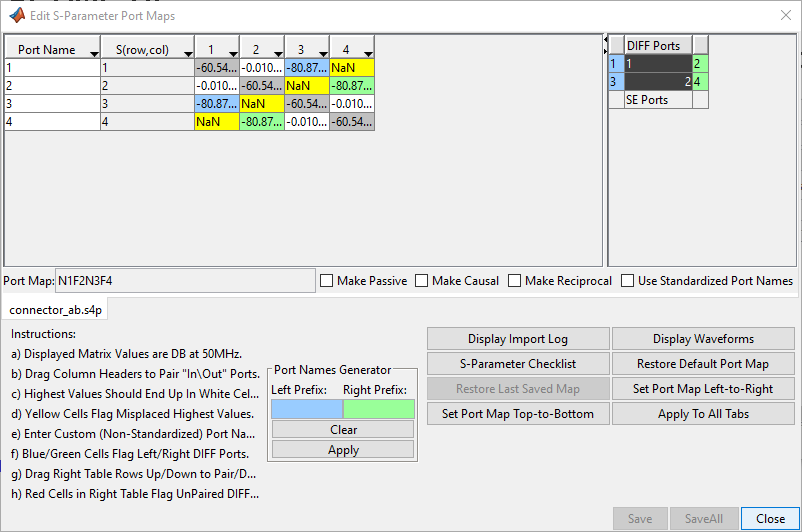
Task: Select gray -60.54 cell in row 4
Action: [352, 122]
